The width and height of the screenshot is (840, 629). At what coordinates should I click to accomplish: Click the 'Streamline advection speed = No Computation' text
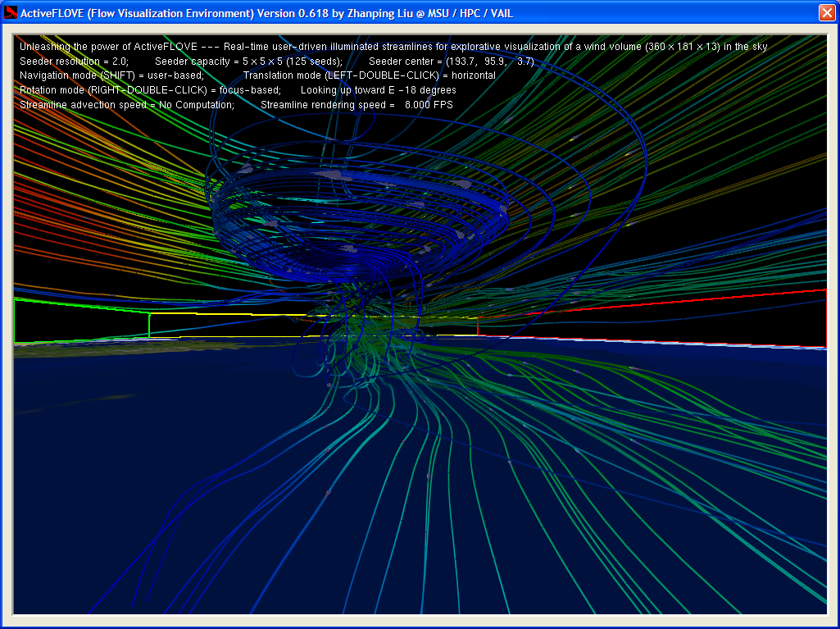pos(127,105)
